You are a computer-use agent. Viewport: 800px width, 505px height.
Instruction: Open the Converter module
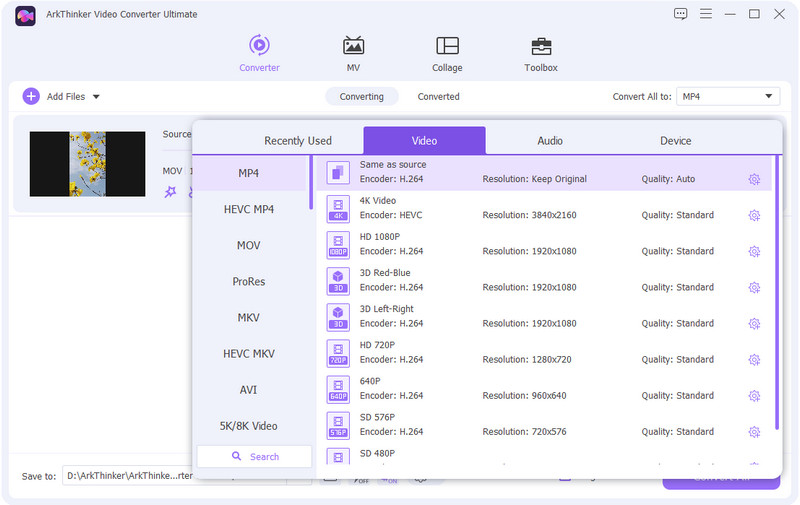[259, 53]
